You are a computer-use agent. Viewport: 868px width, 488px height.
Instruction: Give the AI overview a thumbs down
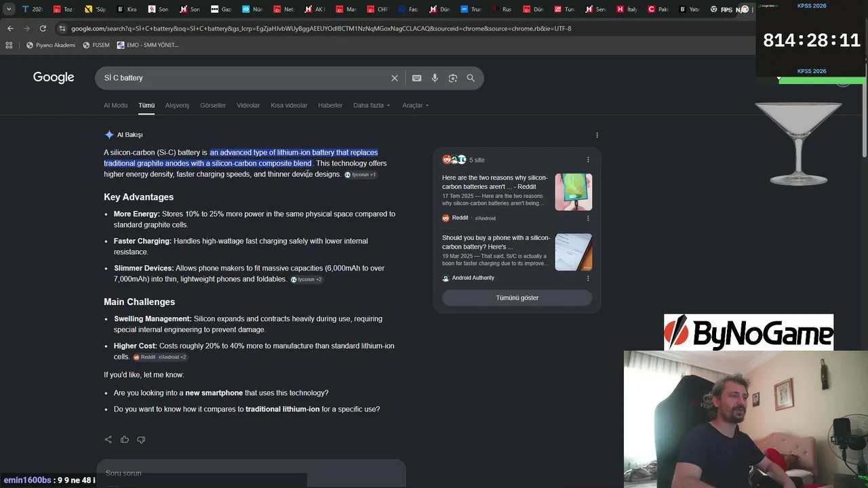[x=141, y=439]
